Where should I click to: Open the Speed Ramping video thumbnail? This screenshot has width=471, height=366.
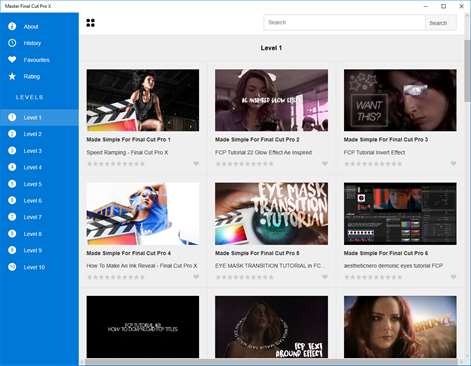tap(143, 100)
